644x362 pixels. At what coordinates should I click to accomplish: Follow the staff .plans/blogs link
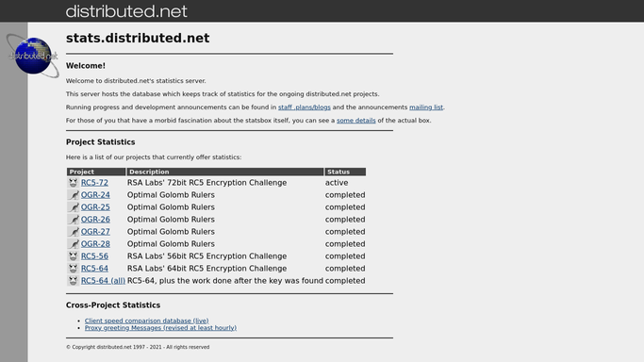[x=305, y=107]
